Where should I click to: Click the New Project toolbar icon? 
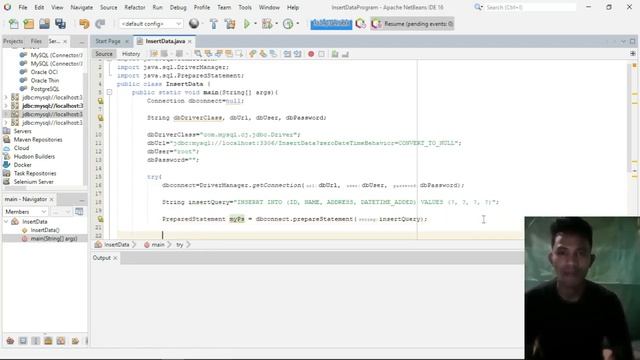(x=29, y=24)
